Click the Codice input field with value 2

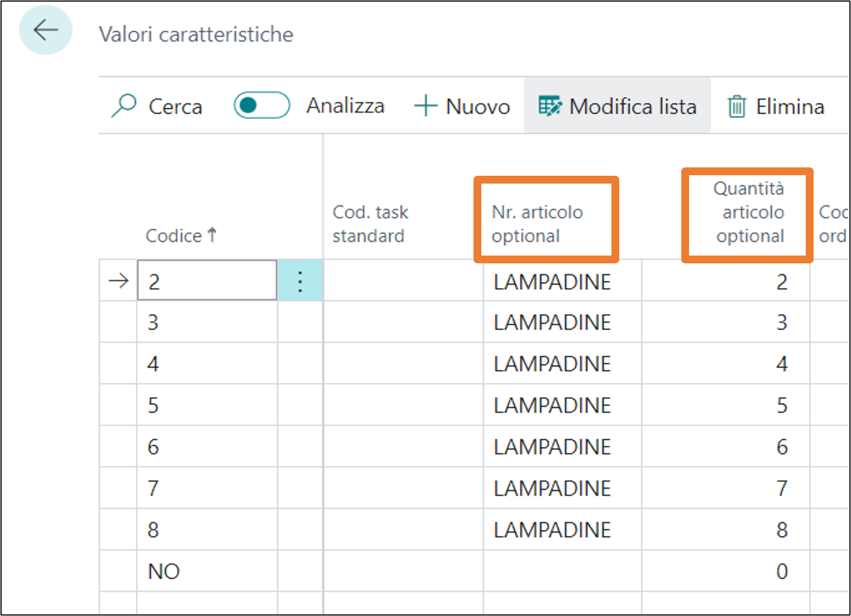[x=207, y=281]
